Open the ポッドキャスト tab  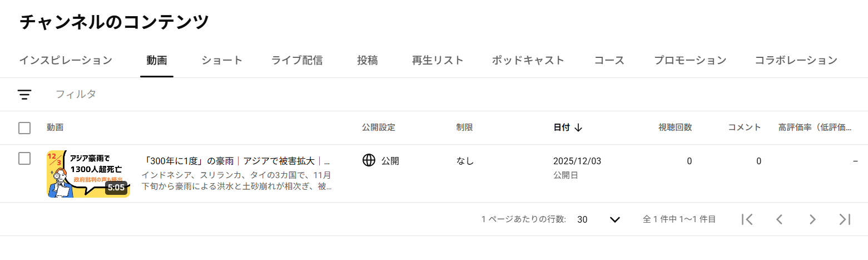(x=528, y=60)
